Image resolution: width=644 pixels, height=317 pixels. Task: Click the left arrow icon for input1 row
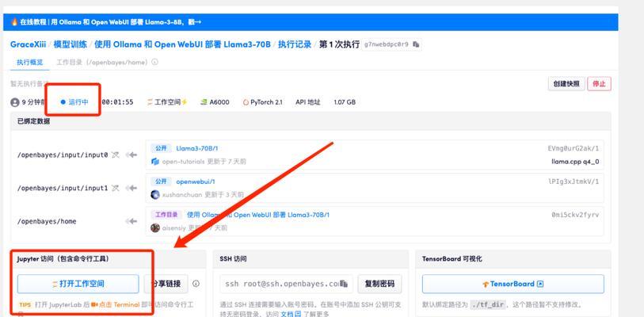(131, 188)
